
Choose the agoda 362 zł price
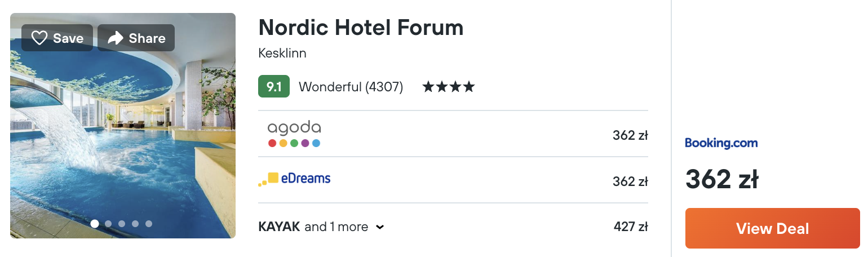click(630, 136)
